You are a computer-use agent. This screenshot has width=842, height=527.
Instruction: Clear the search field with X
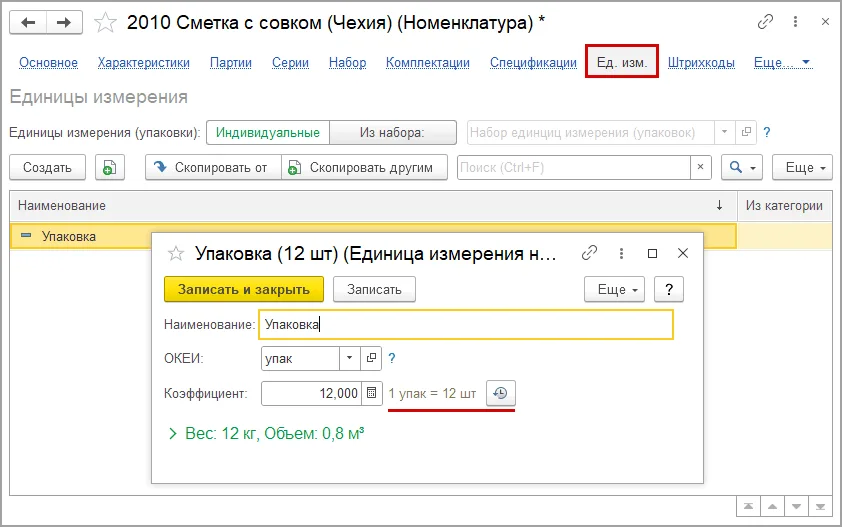click(x=700, y=167)
